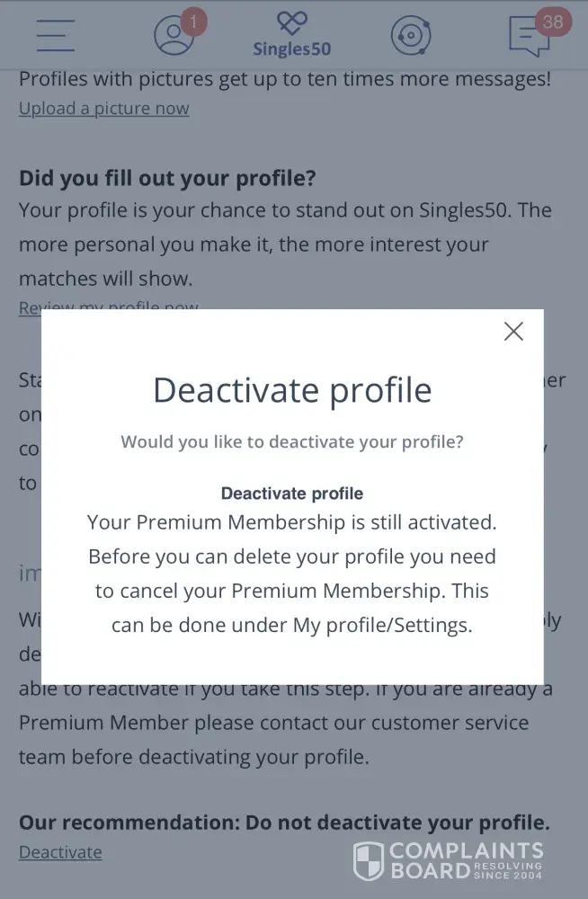Click the "Did you fill out your profile?" heading

pyautogui.click(x=167, y=178)
